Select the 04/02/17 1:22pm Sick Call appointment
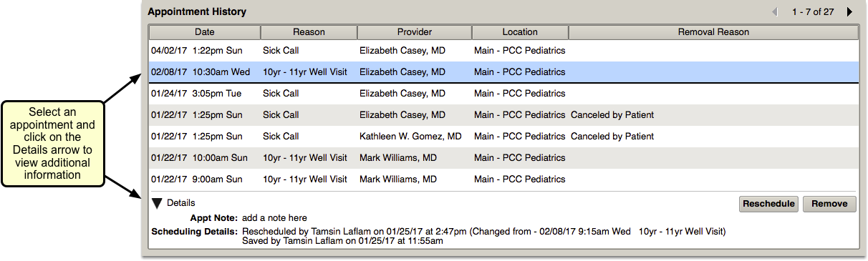The height and width of the screenshot is (261, 868). tap(503, 51)
